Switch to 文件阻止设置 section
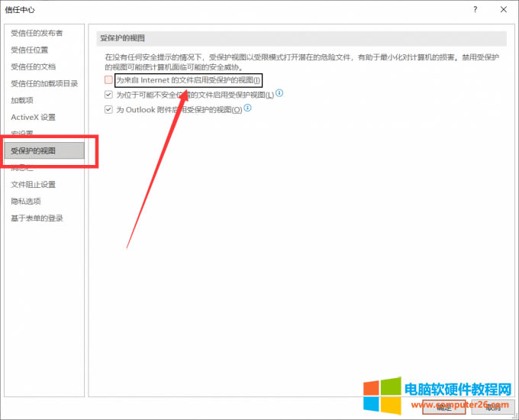This screenshot has width=519, height=420. pyautogui.click(x=33, y=184)
